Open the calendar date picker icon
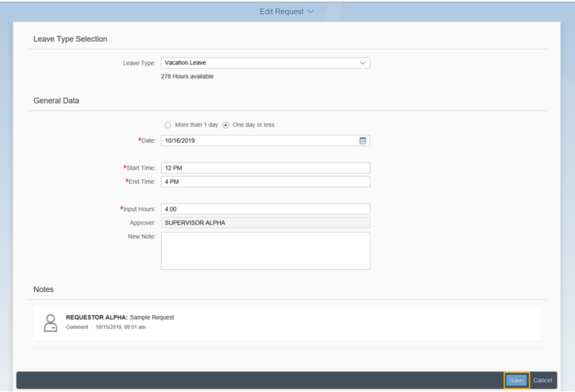 pos(363,141)
